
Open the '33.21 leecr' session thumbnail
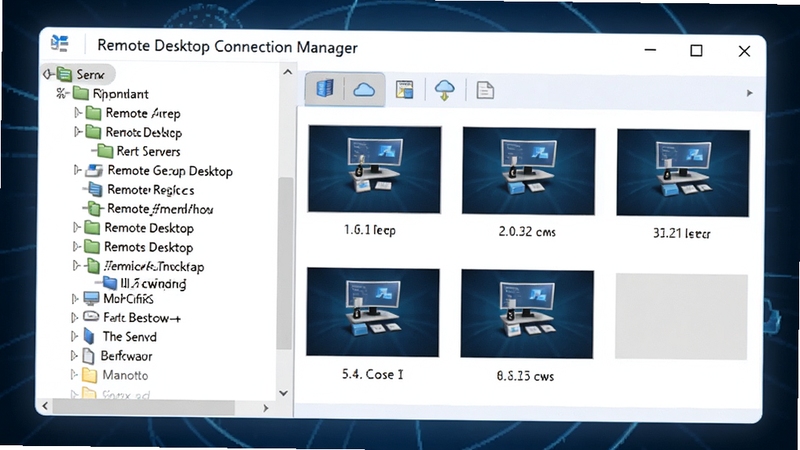pyautogui.click(x=683, y=173)
